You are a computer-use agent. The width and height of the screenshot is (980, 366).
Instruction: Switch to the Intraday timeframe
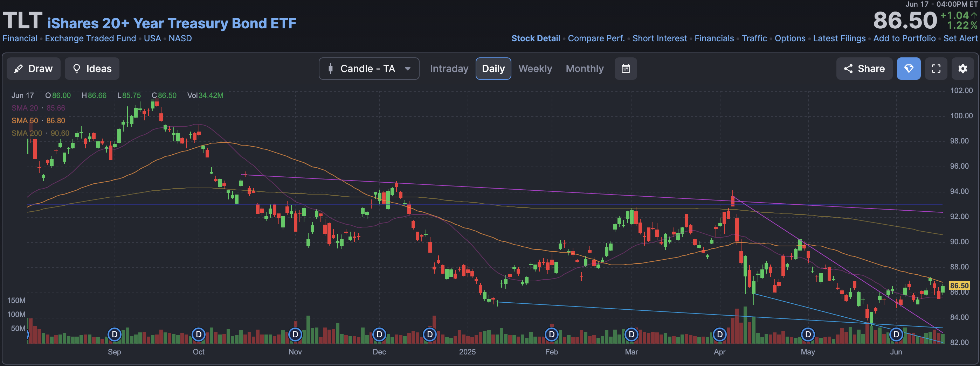pos(449,69)
